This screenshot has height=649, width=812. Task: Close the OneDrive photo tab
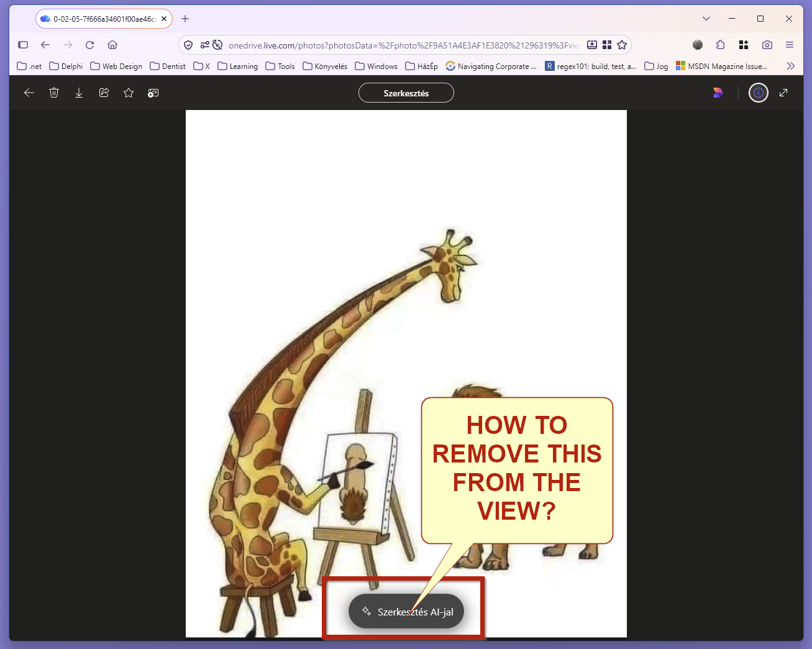(x=164, y=19)
